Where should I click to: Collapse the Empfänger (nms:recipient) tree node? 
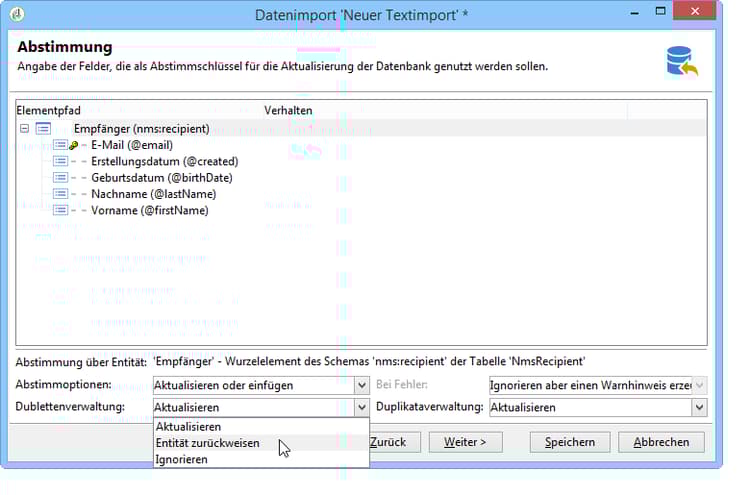click(x=24, y=129)
